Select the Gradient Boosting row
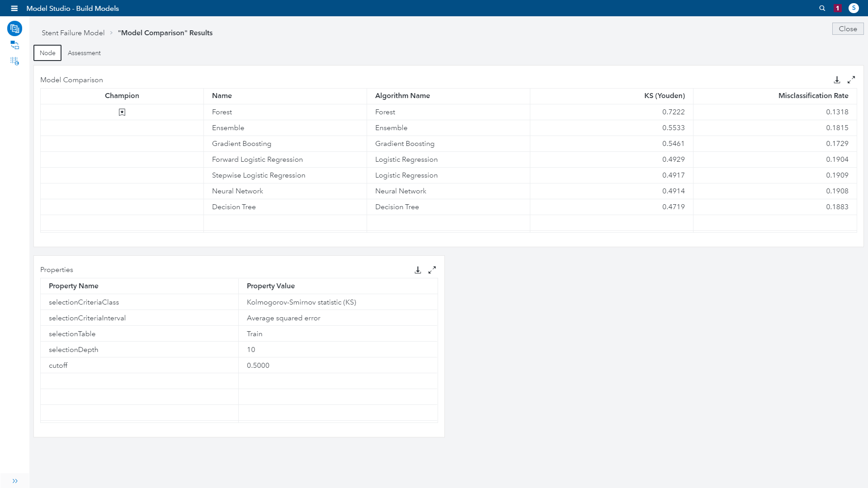Image resolution: width=868 pixels, height=488 pixels. (241, 144)
